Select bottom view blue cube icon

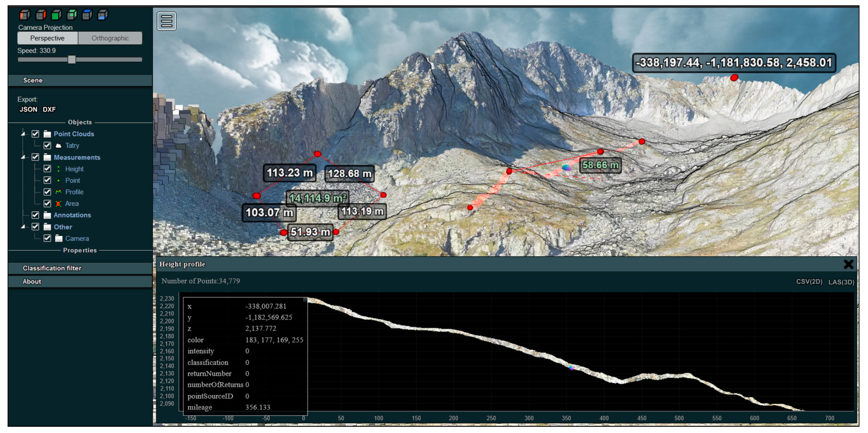[103, 14]
